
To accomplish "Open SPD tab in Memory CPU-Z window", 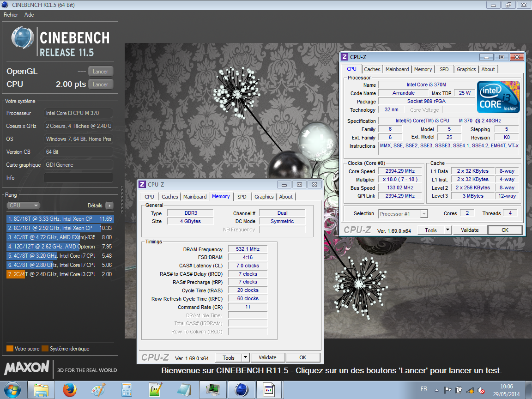I will point(242,197).
